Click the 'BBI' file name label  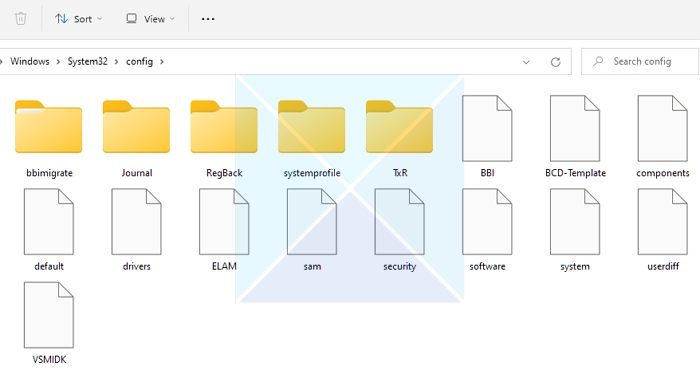click(488, 173)
